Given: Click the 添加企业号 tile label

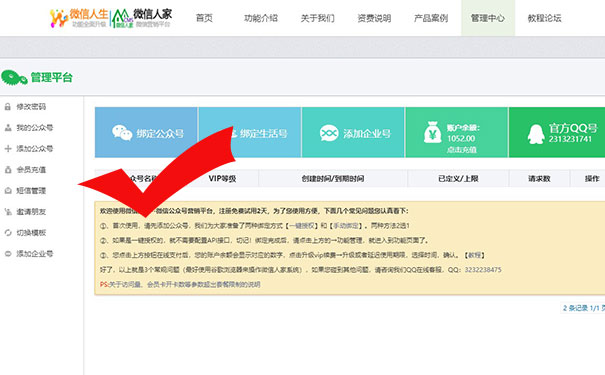Looking at the screenshot, I should tap(367, 134).
